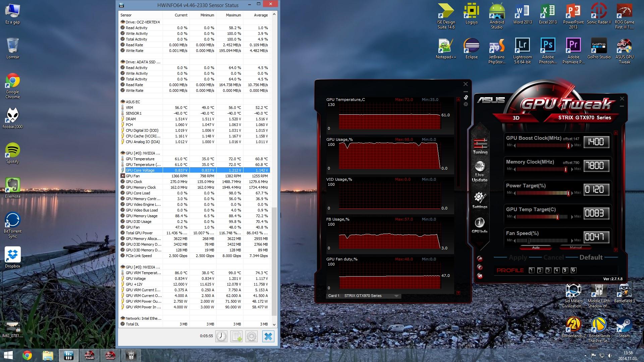Open Google Chrome from desktop icon

pos(12,86)
